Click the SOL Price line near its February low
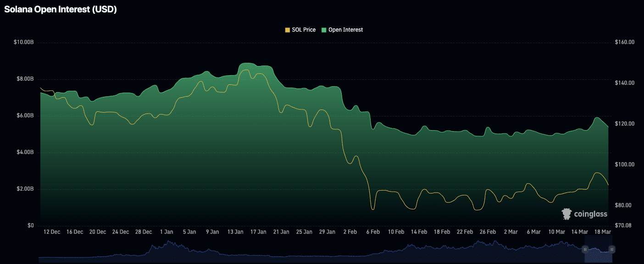 tap(372, 209)
